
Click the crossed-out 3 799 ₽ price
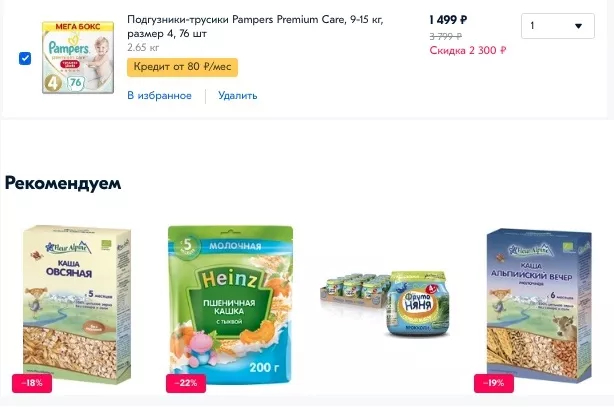pos(447,36)
